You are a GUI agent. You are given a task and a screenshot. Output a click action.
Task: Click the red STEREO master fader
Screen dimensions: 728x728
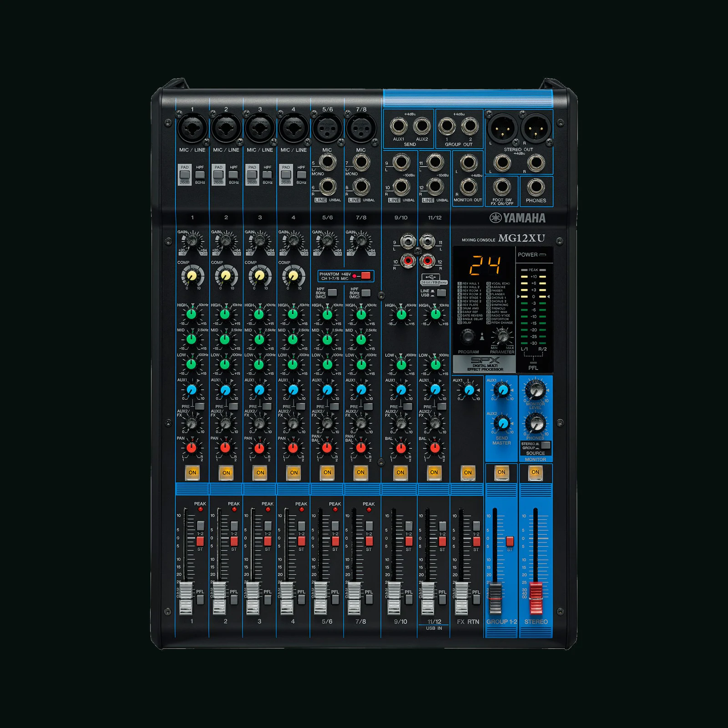point(536,598)
